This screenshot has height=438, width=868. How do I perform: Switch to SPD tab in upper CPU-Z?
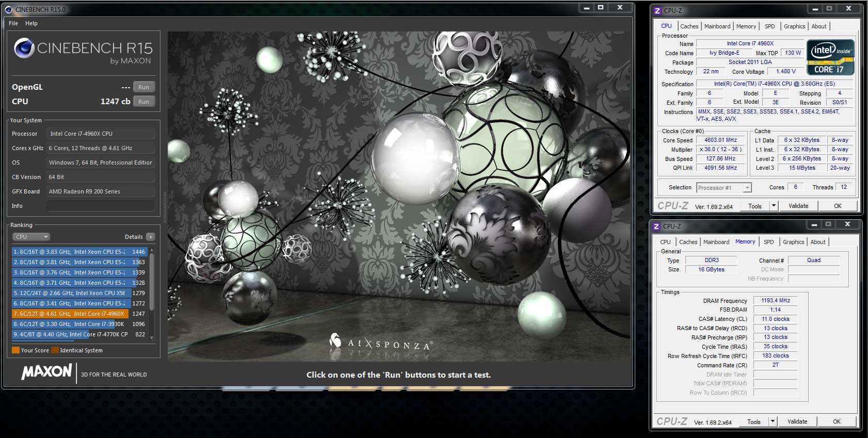[769, 26]
